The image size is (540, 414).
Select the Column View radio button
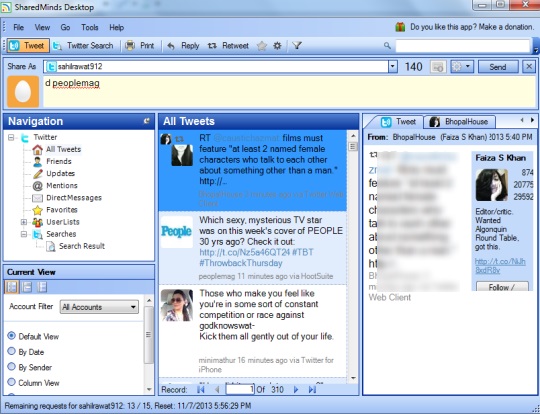12,382
